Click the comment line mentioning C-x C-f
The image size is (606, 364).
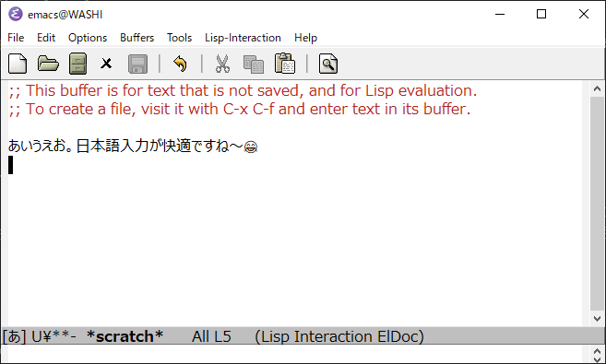pos(240,110)
